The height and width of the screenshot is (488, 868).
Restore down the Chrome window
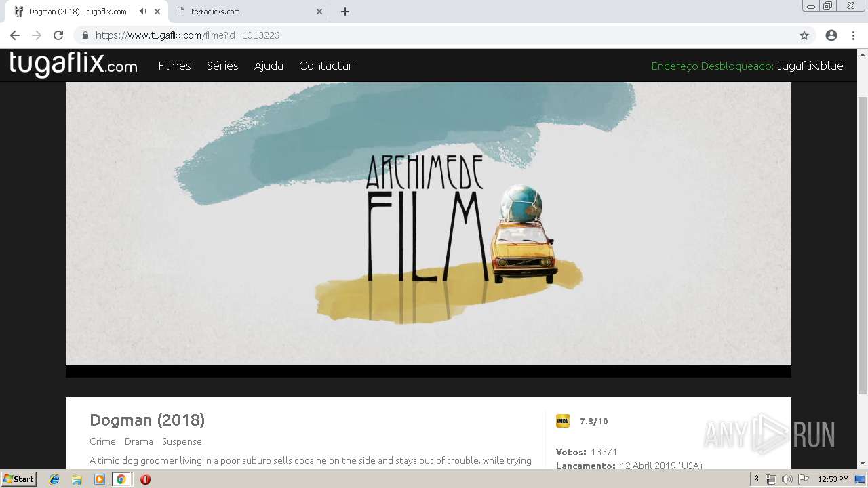pos(828,6)
